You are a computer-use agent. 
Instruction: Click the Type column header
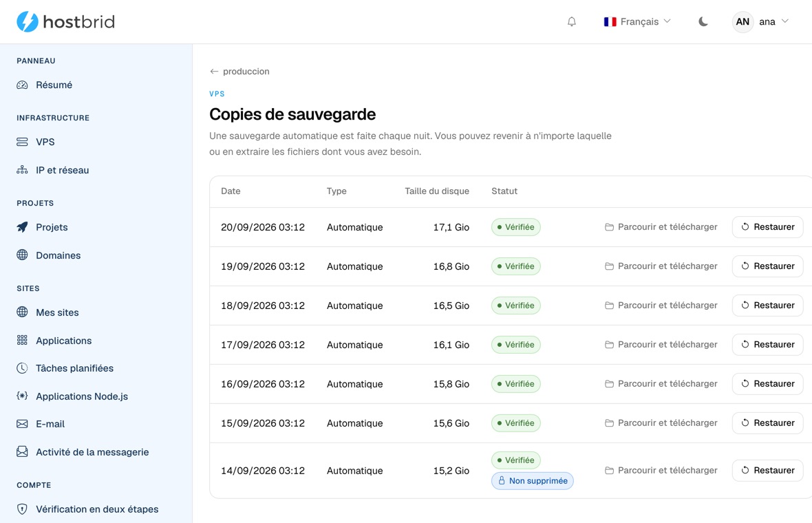[x=336, y=191]
